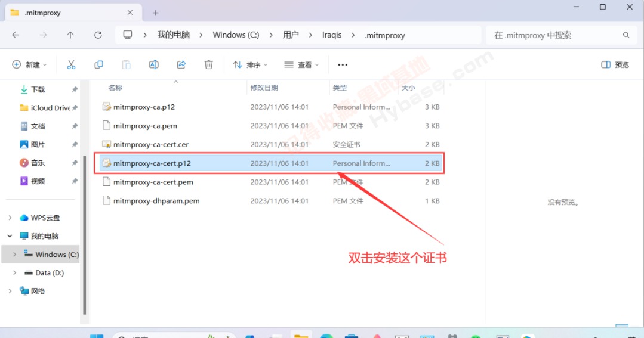Click .mitmproxy in the address breadcrumb
Screen dimensions: 644x338
point(385,35)
